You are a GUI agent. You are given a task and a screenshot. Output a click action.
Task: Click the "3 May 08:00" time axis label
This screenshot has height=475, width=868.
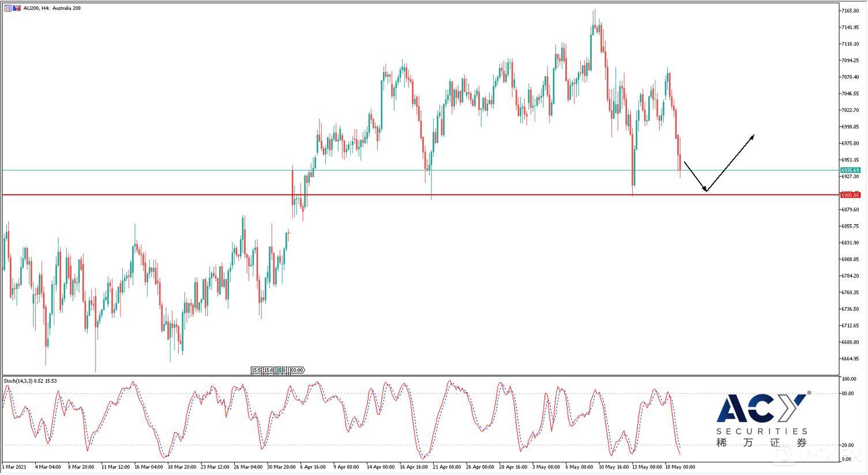(546, 467)
